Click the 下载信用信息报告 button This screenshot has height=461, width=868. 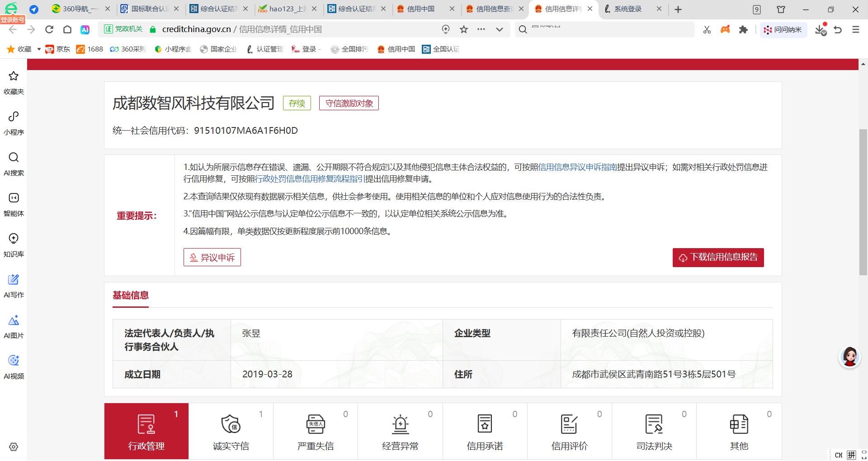[x=718, y=258]
